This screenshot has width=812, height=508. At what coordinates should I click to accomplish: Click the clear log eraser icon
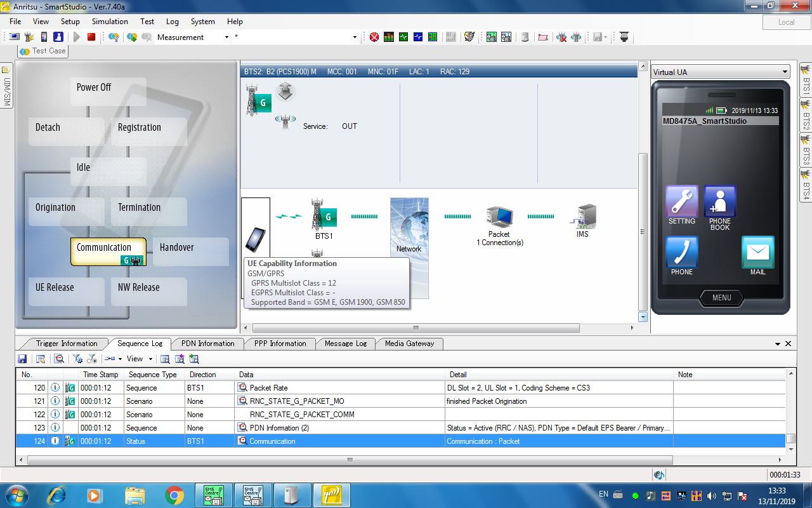40,359
